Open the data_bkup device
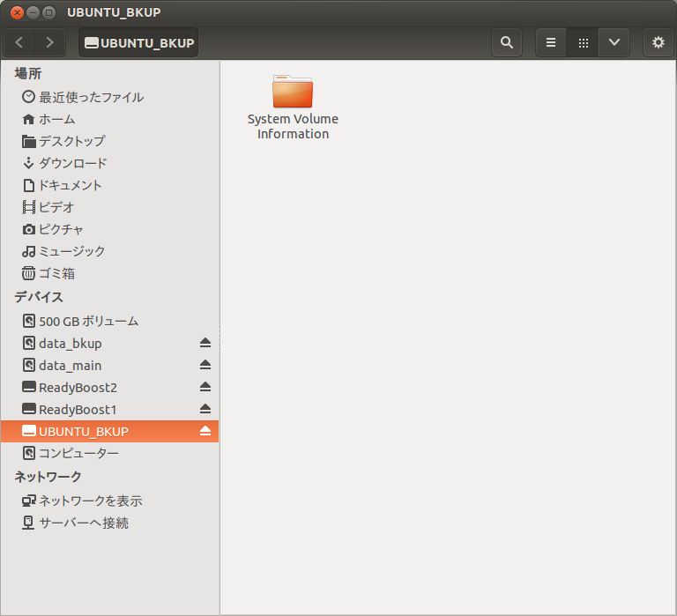The width and height of the screenshot is (677, 616). (109, 343)
